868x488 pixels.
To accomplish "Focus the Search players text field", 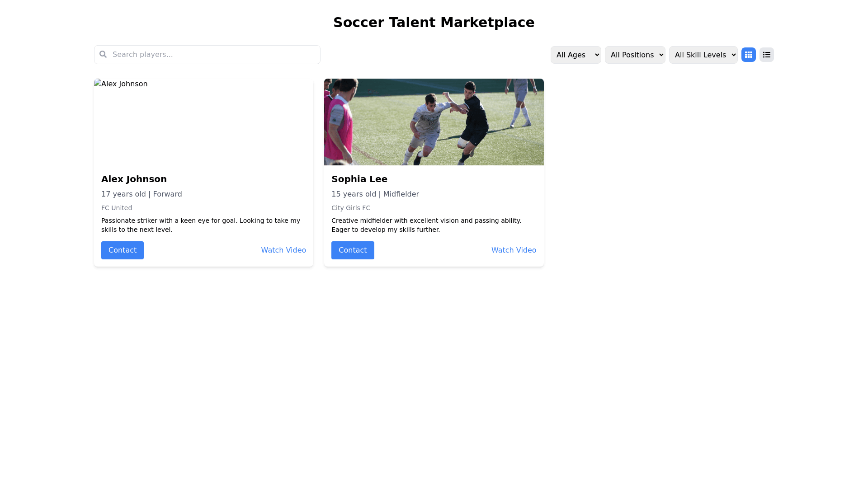I will (212, 55).
